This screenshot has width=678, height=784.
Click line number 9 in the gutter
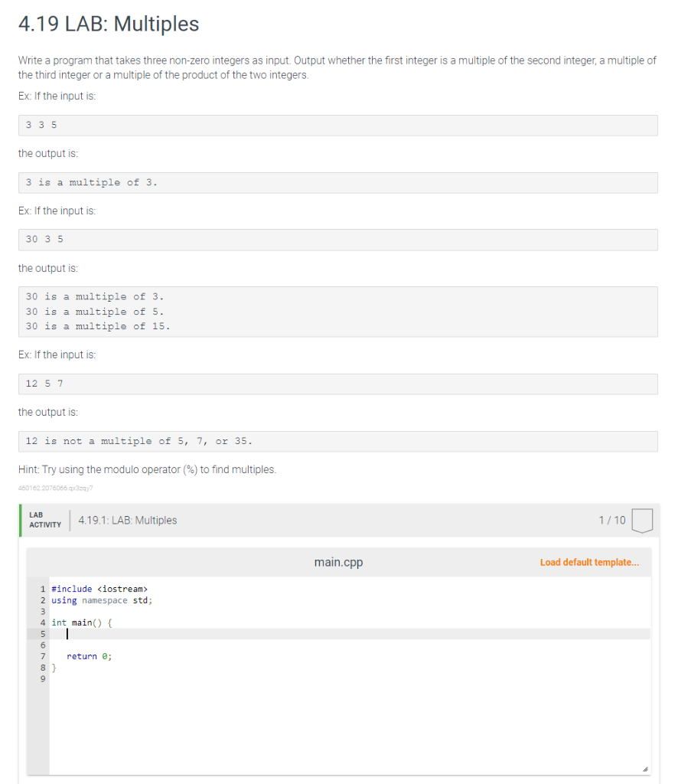[x=43, y=679]
